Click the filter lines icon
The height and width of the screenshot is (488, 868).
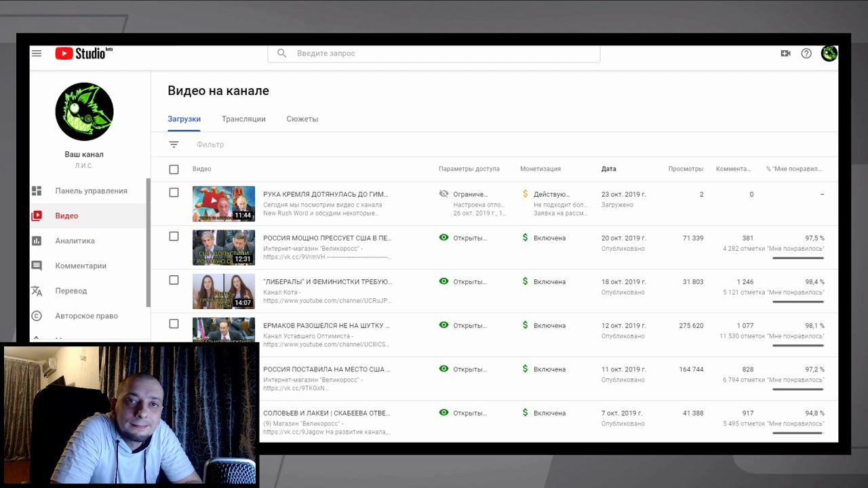(x=174, y=144)
